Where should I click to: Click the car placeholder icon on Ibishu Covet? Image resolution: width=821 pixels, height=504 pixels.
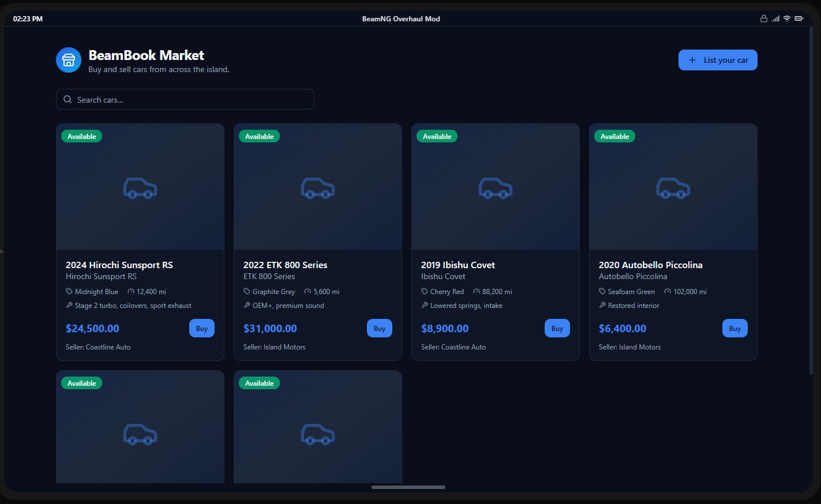coord(496,188)
